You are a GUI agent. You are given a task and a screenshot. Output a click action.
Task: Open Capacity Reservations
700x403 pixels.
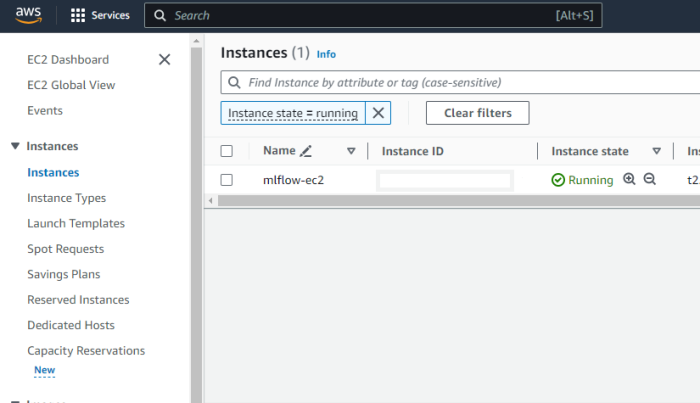click(x=86, y=351)
